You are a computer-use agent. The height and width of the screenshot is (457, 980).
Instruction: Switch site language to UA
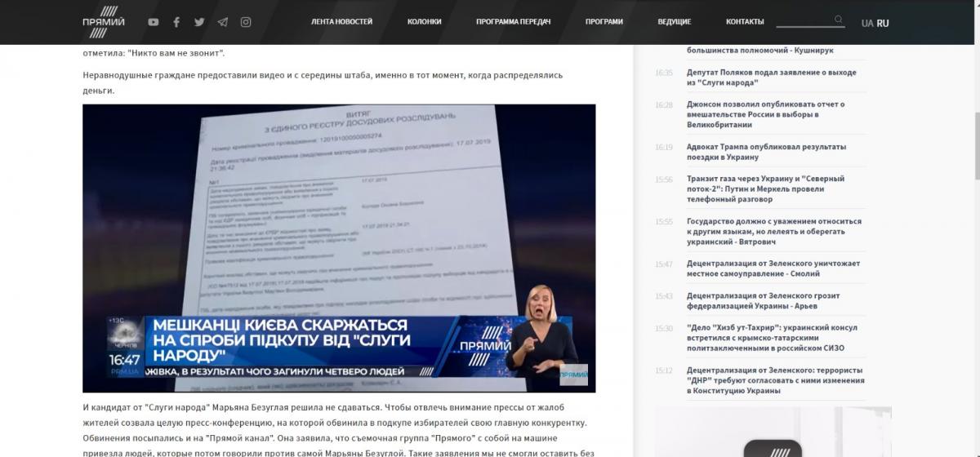tap(866, 23)
